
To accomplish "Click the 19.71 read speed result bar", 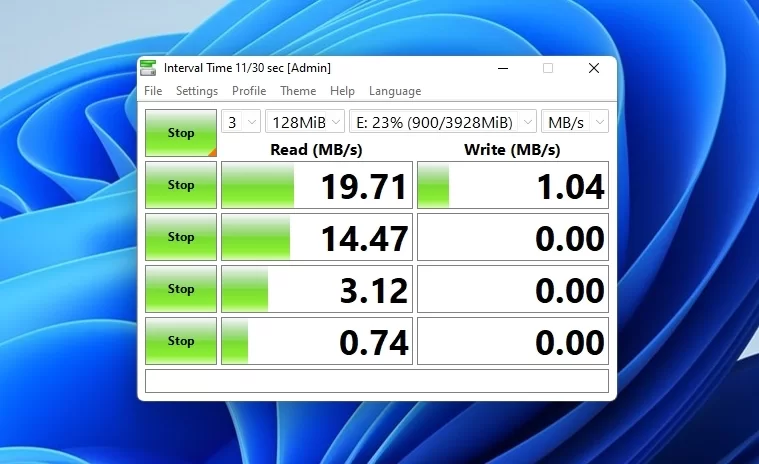I will pos(316,186).
